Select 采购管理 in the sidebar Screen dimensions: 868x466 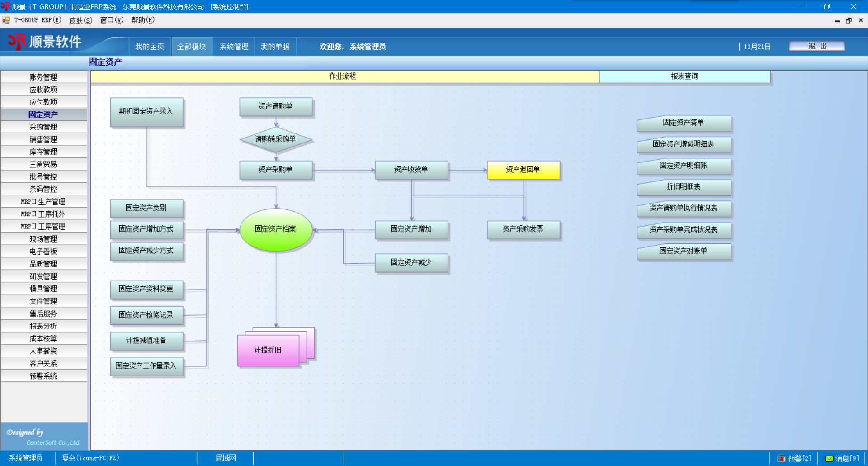(43, 127)
